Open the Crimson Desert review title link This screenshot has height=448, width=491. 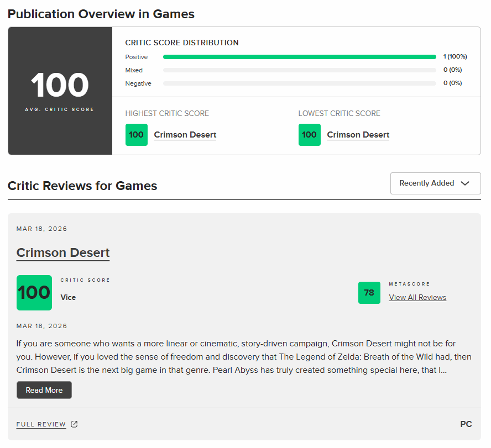click(63, 253)
